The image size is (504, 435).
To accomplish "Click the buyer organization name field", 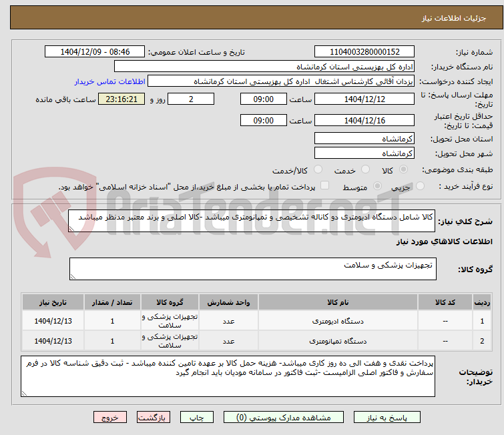I will tap(264, 67).
